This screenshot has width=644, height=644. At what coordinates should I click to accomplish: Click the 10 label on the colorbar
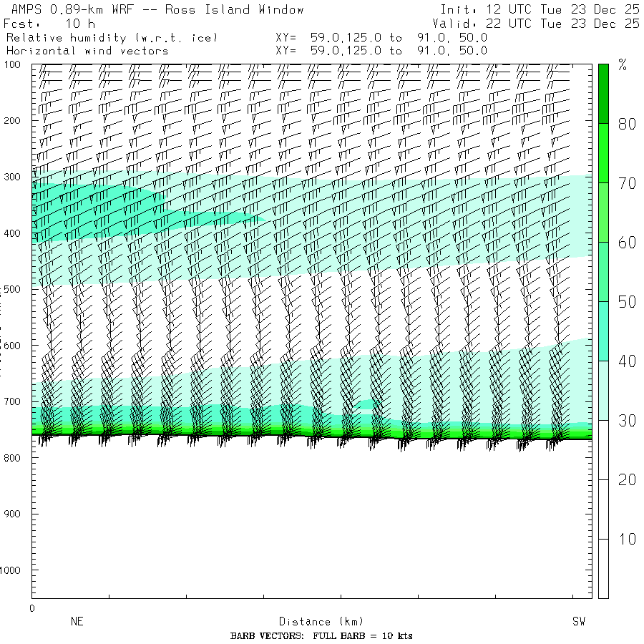(627, 539)
